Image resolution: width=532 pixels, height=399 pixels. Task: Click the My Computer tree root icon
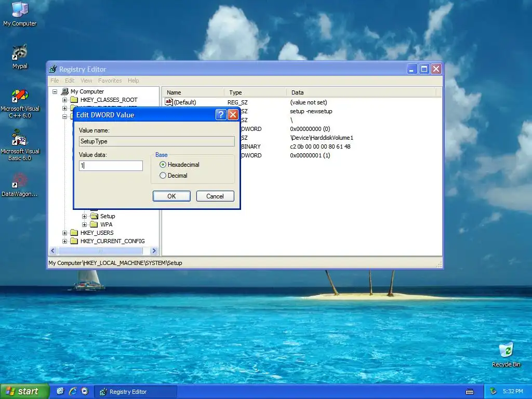[x=65, y=91]
